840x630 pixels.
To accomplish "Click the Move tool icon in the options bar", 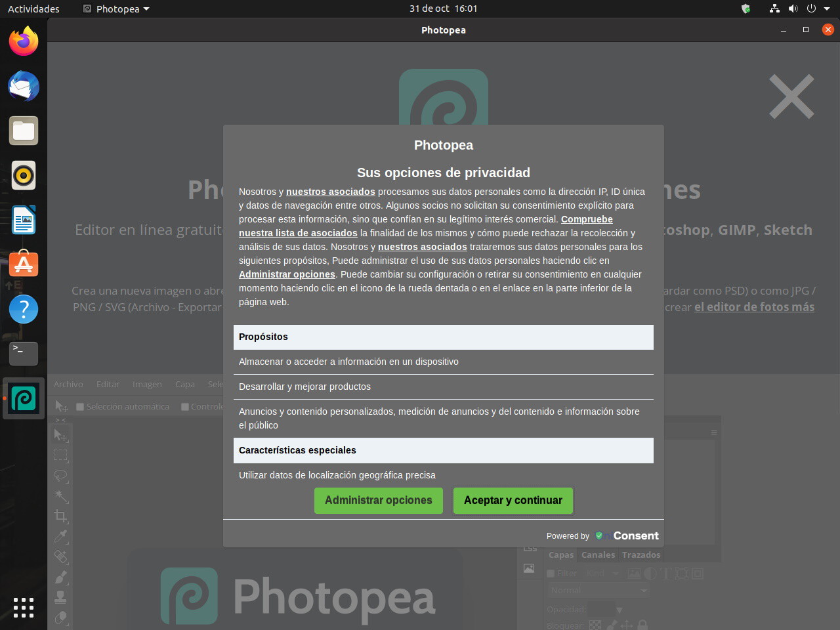I will tap(62, 406).
